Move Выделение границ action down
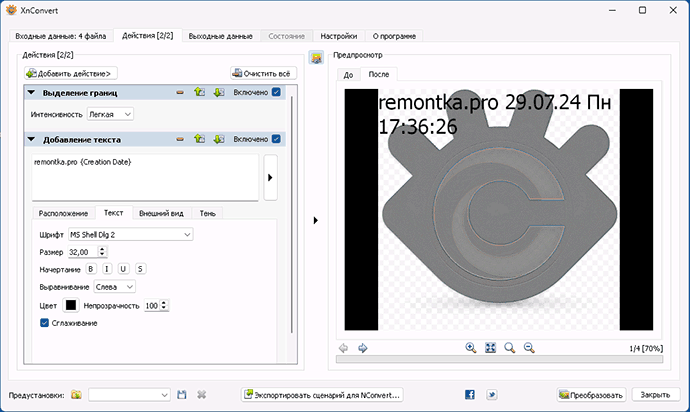 point(219,92)
